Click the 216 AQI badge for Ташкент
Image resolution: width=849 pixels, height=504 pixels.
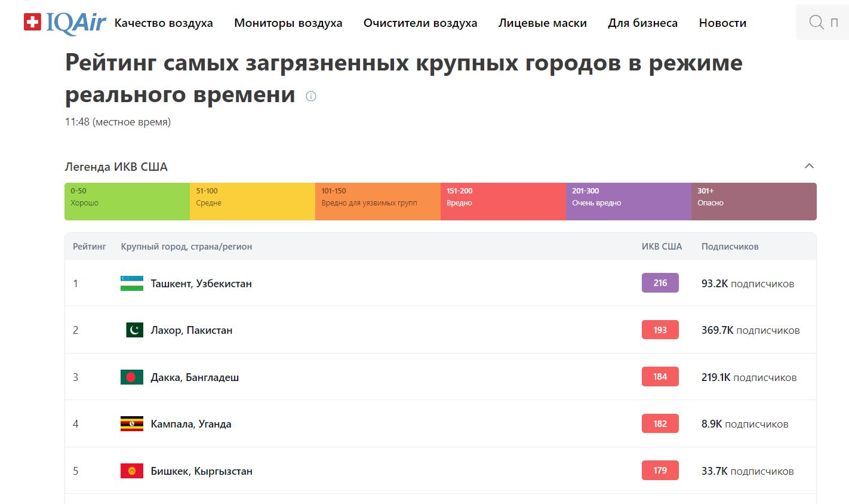660,283
